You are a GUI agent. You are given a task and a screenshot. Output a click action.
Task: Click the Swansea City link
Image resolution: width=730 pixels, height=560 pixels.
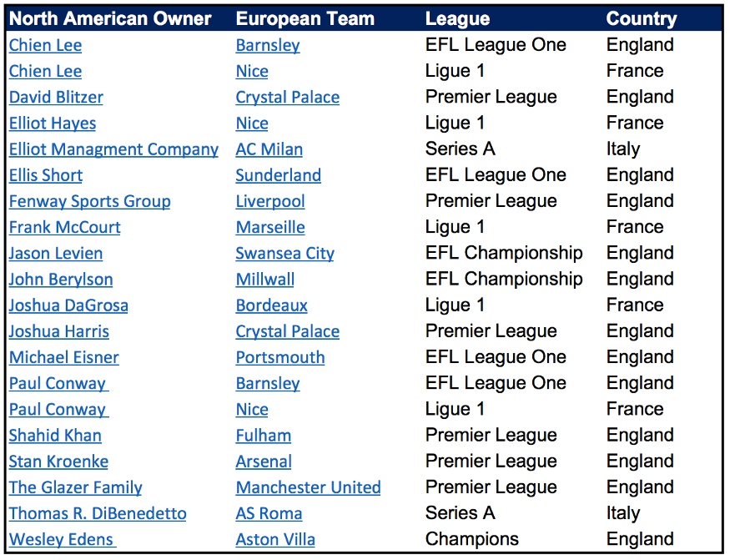pos(284,253)
